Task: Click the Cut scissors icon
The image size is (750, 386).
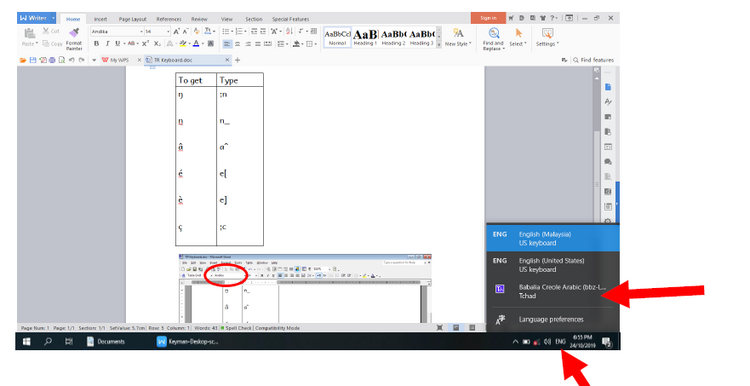Action: pos(46,31)
